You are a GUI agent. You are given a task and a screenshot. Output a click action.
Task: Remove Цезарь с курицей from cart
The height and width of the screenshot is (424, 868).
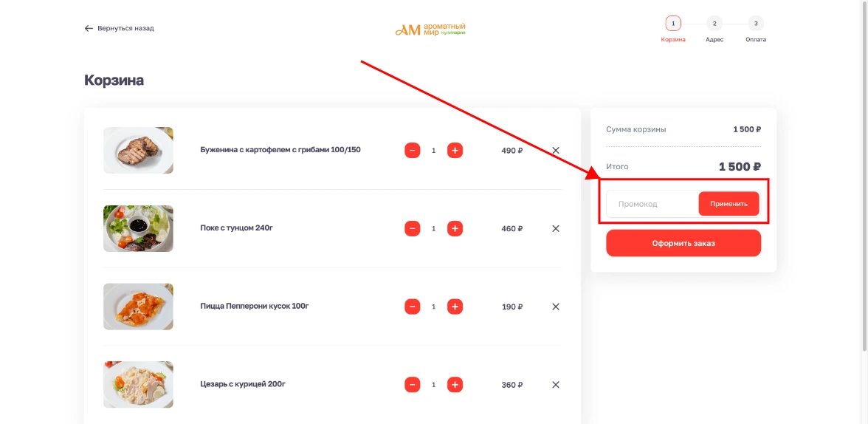[556, 385]
